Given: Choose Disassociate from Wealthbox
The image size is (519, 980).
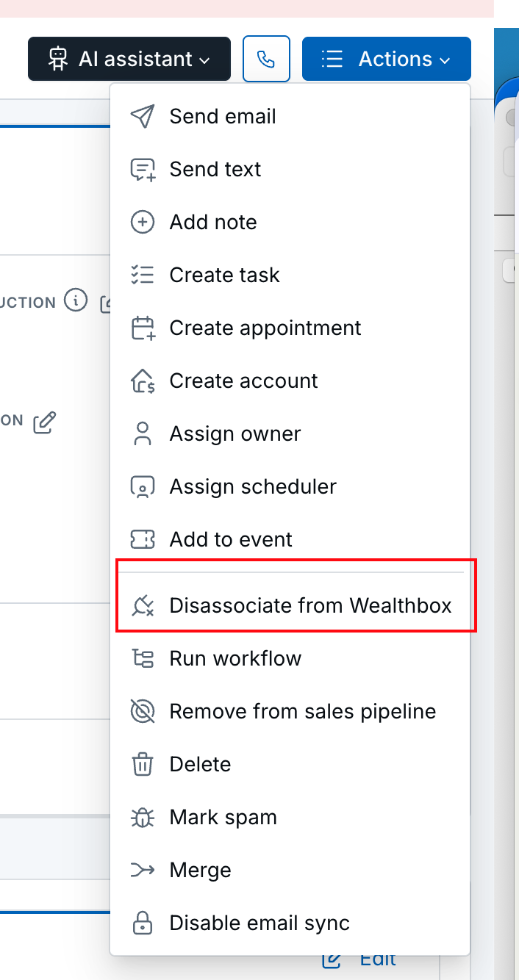Looking at the screenshot, I should pos(310,605).
